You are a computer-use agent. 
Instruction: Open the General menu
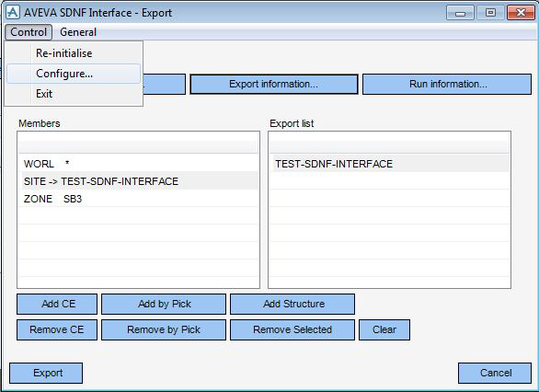pyautogui.click(x=78, y=32)
